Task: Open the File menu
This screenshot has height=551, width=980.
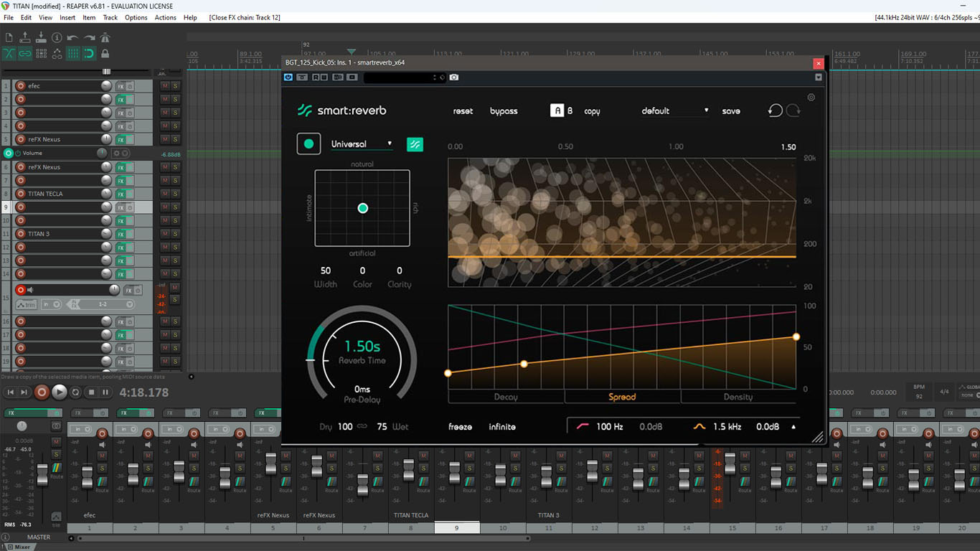Action: click(9, 17)
